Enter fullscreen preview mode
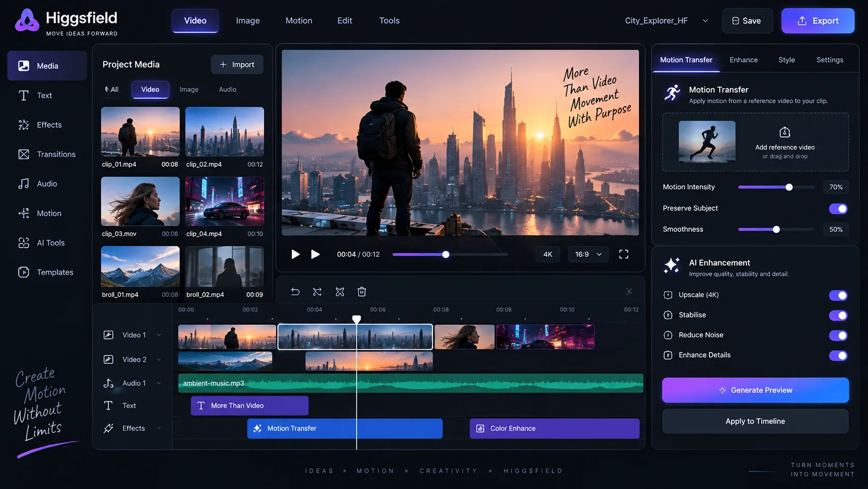Viewport: 868px width, 489px height. [623, 254]
